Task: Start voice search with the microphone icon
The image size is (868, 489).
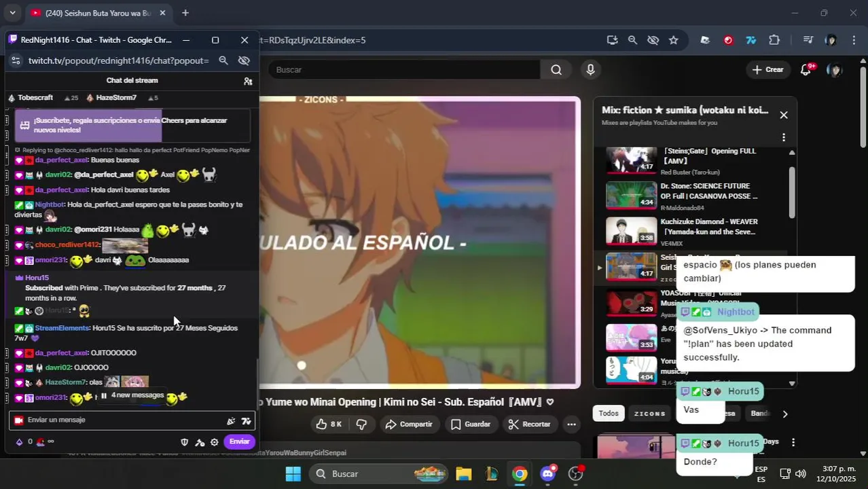Action: pos(590,69)
